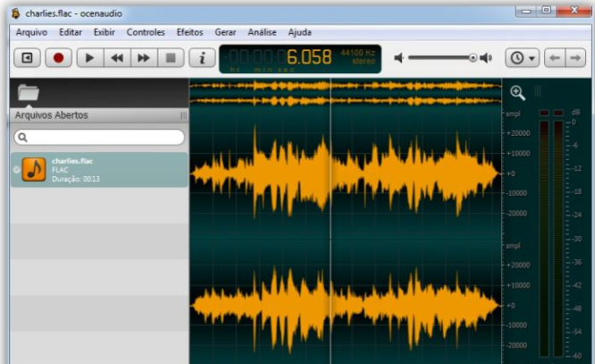Viewport: 595px width, 364px height.
Task: Click the Arquivos Abertos panel header
Action: (98, 115)
